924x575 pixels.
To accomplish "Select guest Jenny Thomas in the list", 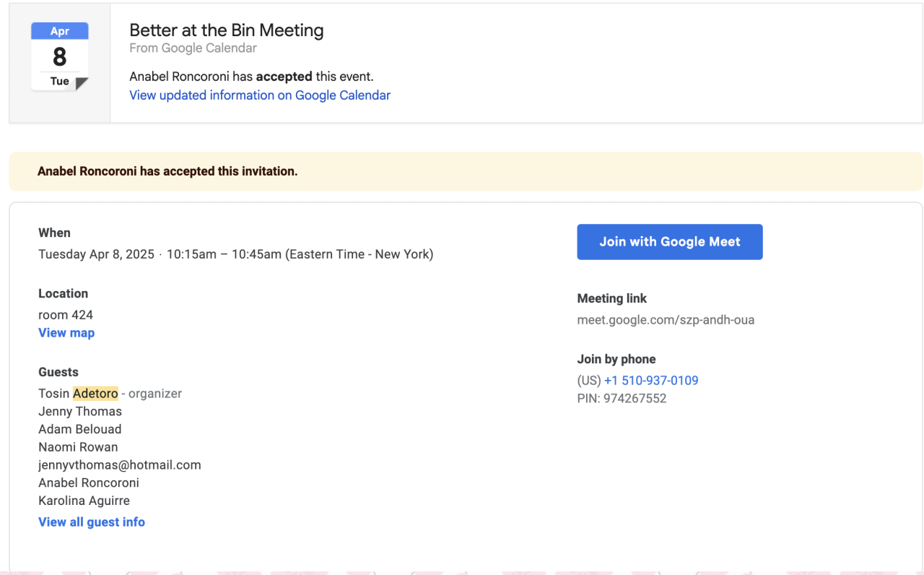I will click(x=80, y=412).
